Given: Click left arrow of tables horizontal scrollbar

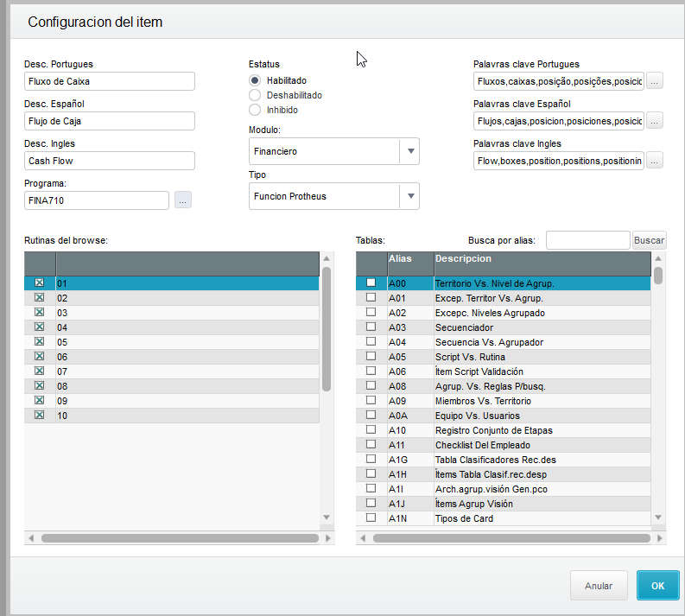Looking at the screenshot, I should point(363,538).
